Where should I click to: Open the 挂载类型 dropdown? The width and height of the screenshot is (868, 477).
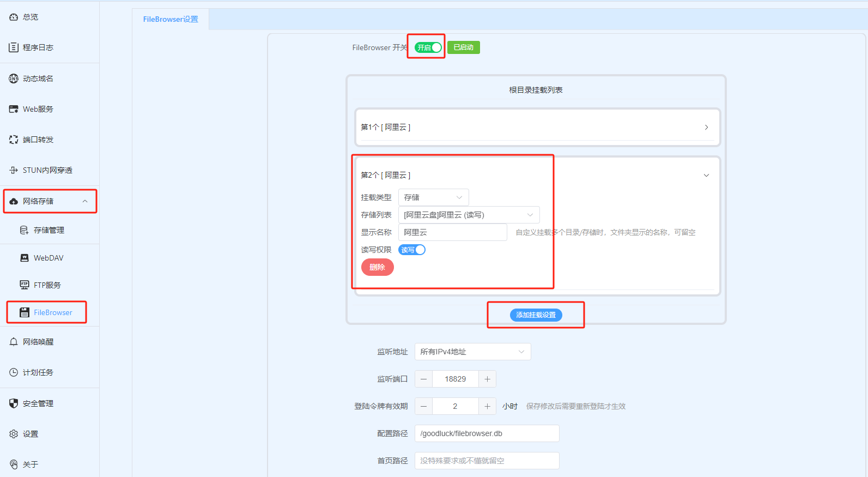point(433,197)
